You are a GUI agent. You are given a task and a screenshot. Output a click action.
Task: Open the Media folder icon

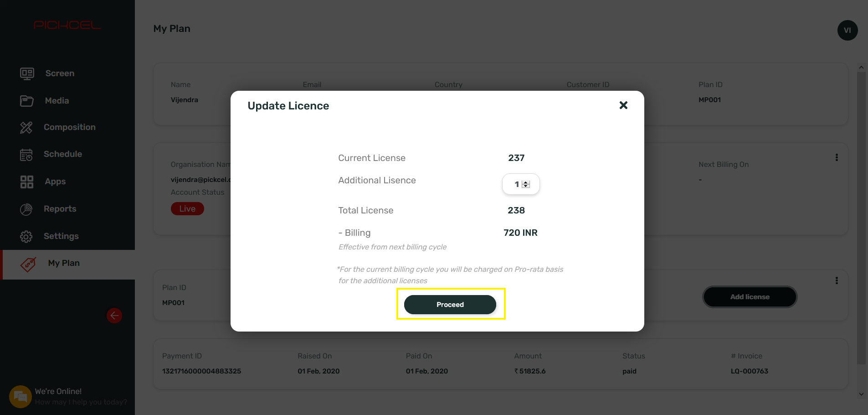click(x=27, y=101)
